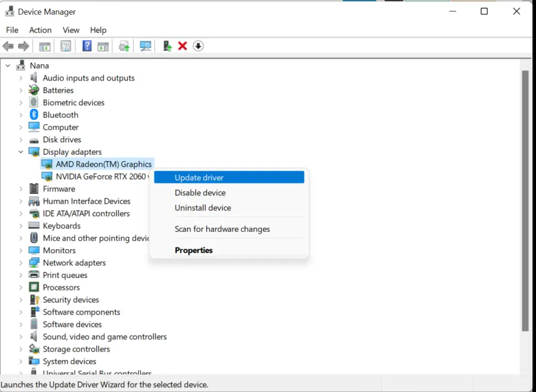Expand the IDE ATA/ATAPI controllers category
Viewport: 536px width, 392px height.
pyautogui.click(x=21, y=213)
